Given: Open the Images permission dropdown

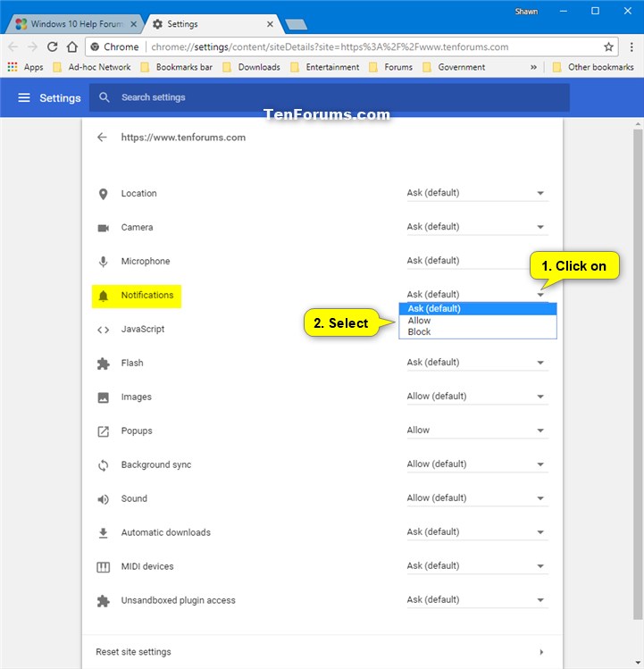Looking at the screenshot, I should point(477,397).
